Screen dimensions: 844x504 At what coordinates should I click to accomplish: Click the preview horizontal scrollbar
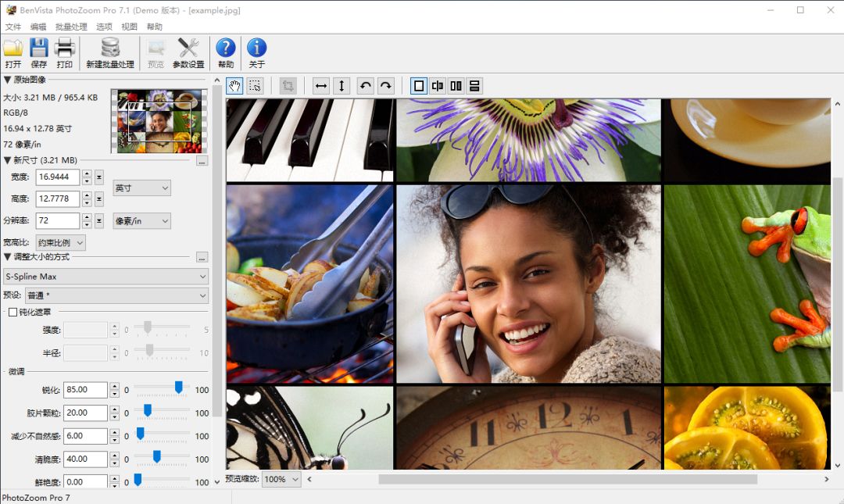tap(567, 479)
